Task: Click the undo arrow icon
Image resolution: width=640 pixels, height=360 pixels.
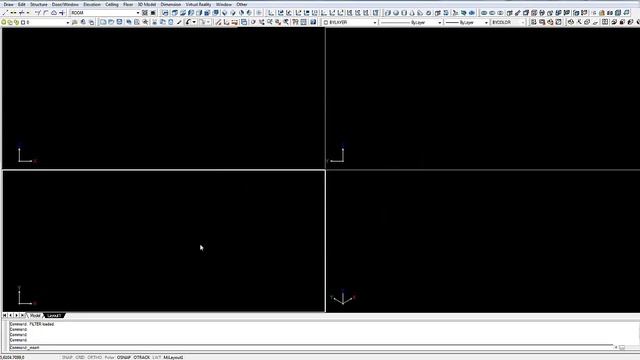Action: point(188,22)
